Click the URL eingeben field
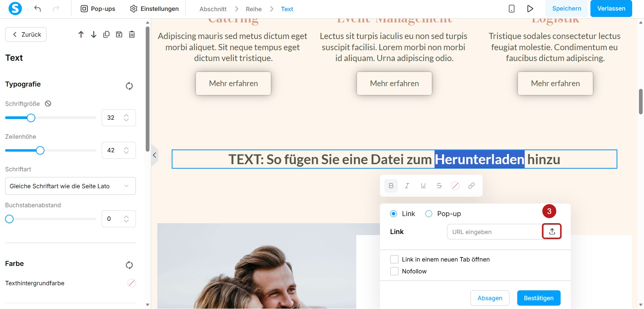The height and width of the screenshot is (309, 644). [x=495, y=232]
